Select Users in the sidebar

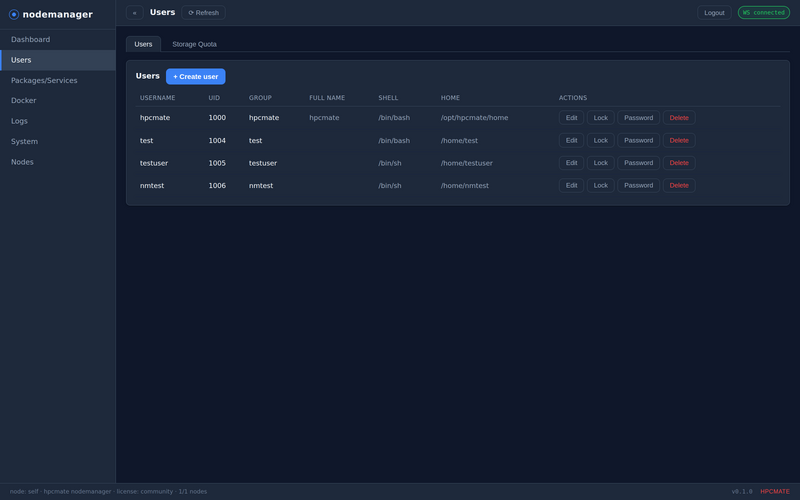[x=58, y=60]
